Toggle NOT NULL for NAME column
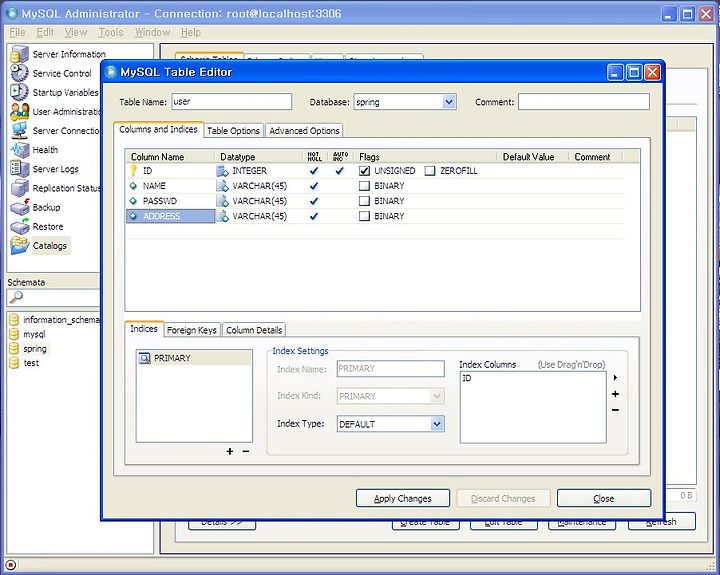Viewport: 720px width, 575px height. coord(314,186)
